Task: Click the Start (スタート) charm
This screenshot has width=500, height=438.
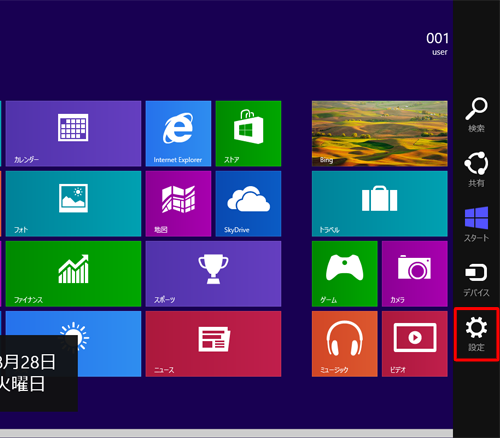Action: [476, 224]
